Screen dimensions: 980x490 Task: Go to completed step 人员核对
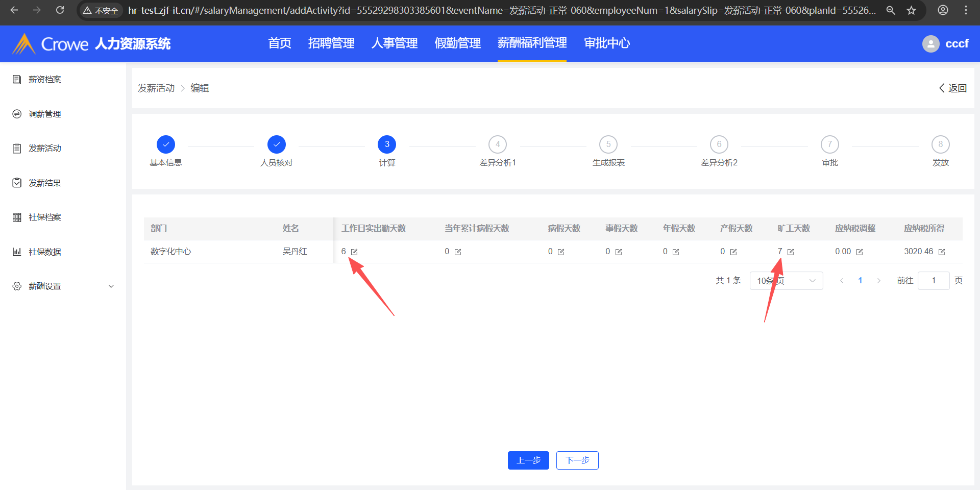pos(276,144)
